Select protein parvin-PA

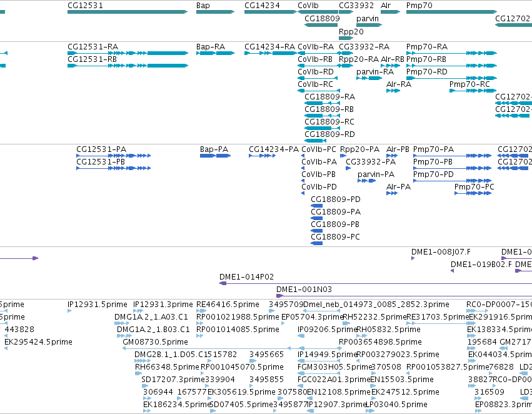(367, 181)
